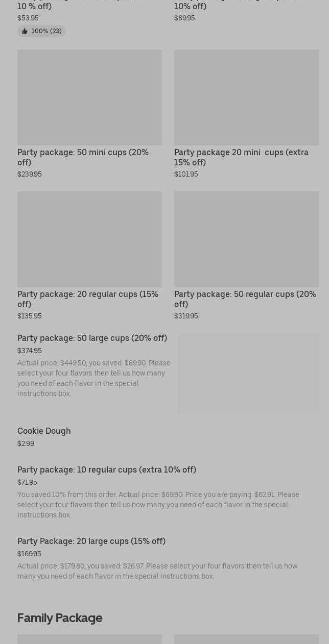Image resolution: width=329 pixels, height=644 pixels.
Task: Click the $239.95 price label
Action: [x=30, y=175]
